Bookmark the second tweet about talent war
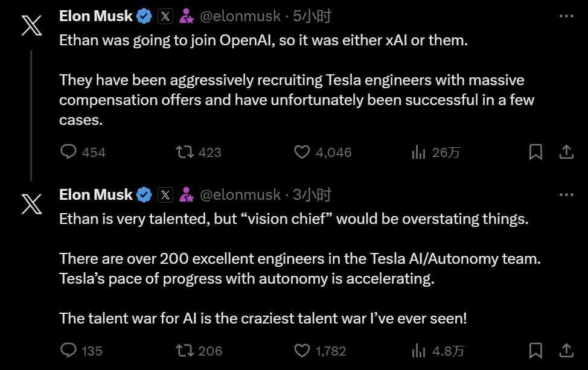 pos(535,350)
